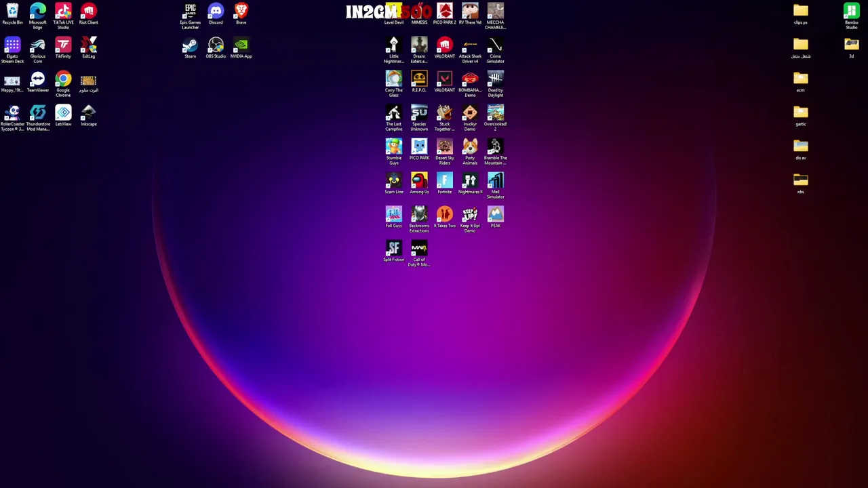The width and height of the screenshot is (868, 488).
Task: Select the Dead by Daylight shortcut
Action: 496,79
